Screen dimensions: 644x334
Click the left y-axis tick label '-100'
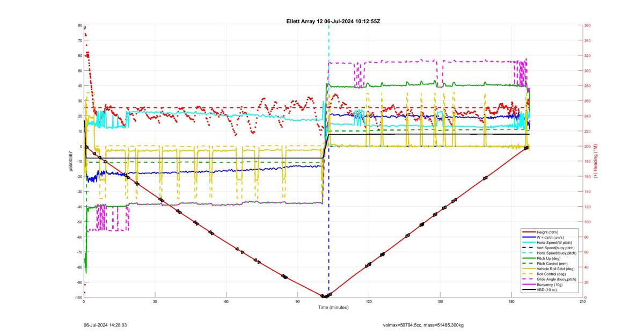[78, 297]
